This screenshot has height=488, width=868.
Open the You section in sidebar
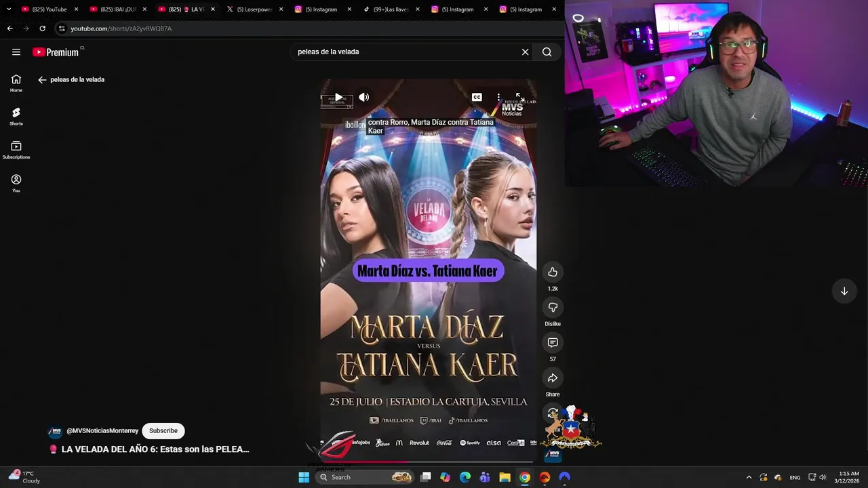16,183
